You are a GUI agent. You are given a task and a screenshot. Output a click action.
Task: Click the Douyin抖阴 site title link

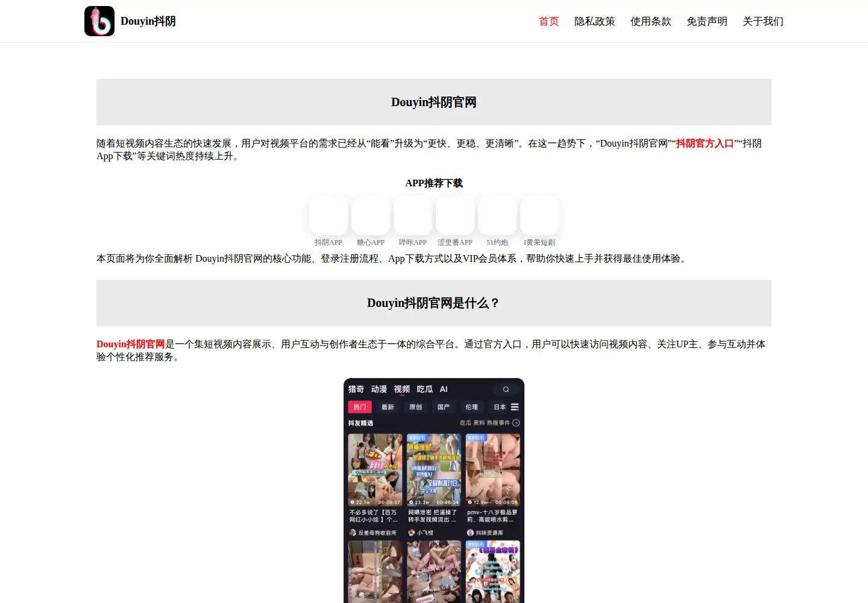click(148, 21)
